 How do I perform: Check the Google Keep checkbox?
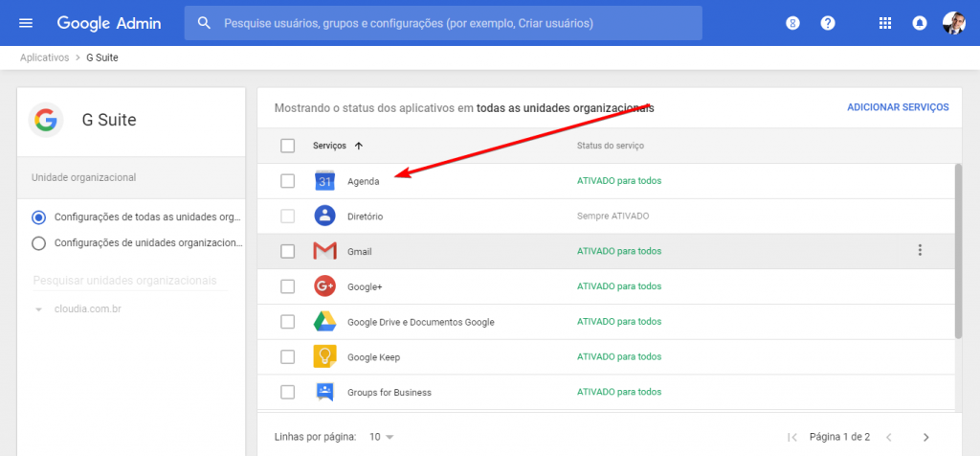(x=287, y=357)
